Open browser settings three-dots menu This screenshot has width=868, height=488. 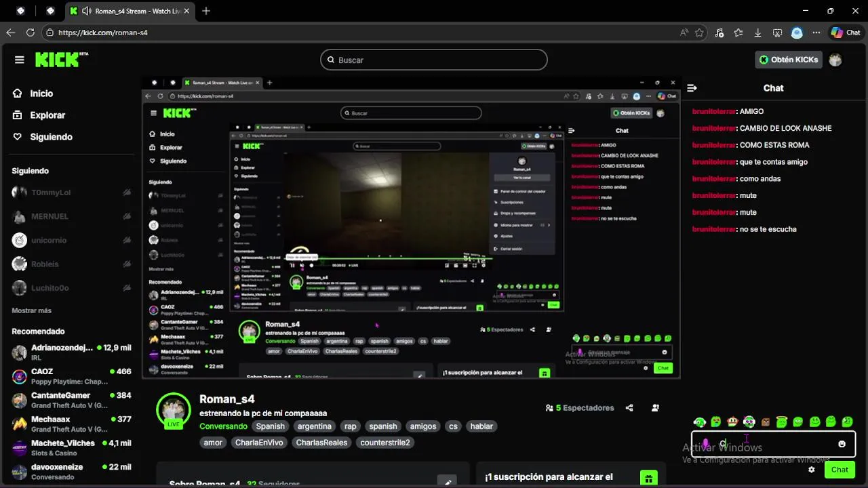point(816,33)
